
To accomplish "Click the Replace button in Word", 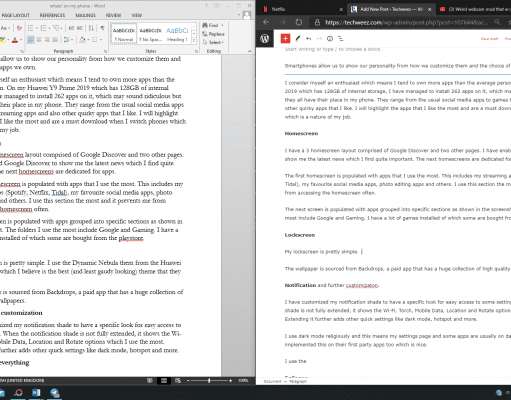I will 213,34.
